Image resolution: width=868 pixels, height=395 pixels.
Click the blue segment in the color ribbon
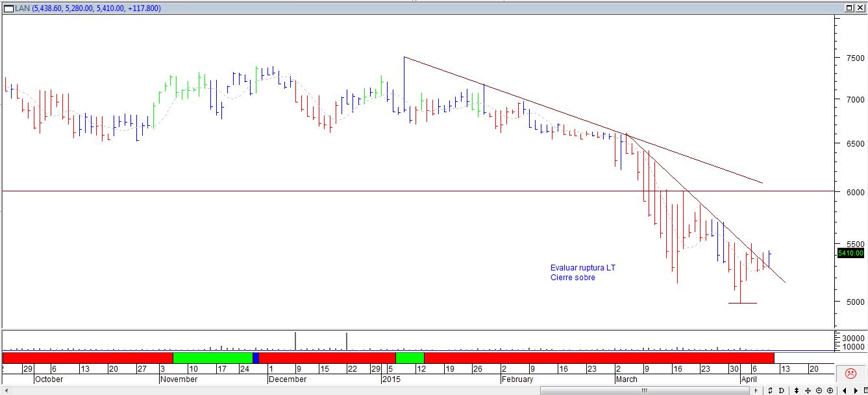256,357
